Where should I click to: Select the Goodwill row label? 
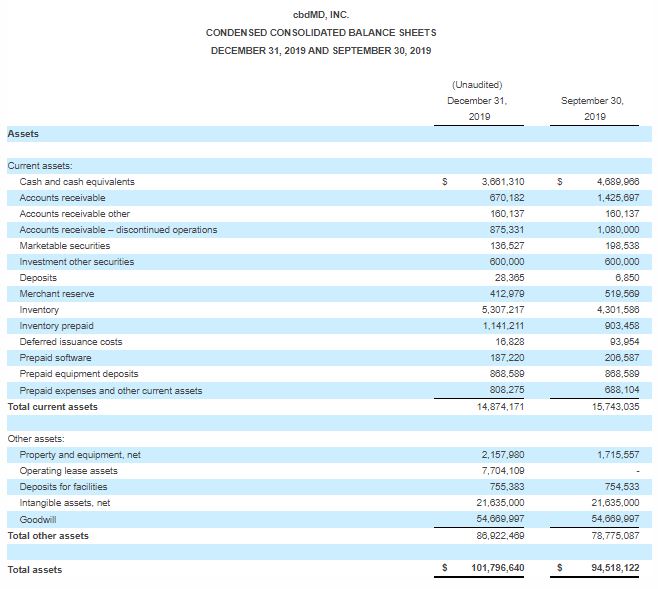(x=37, y=519)
